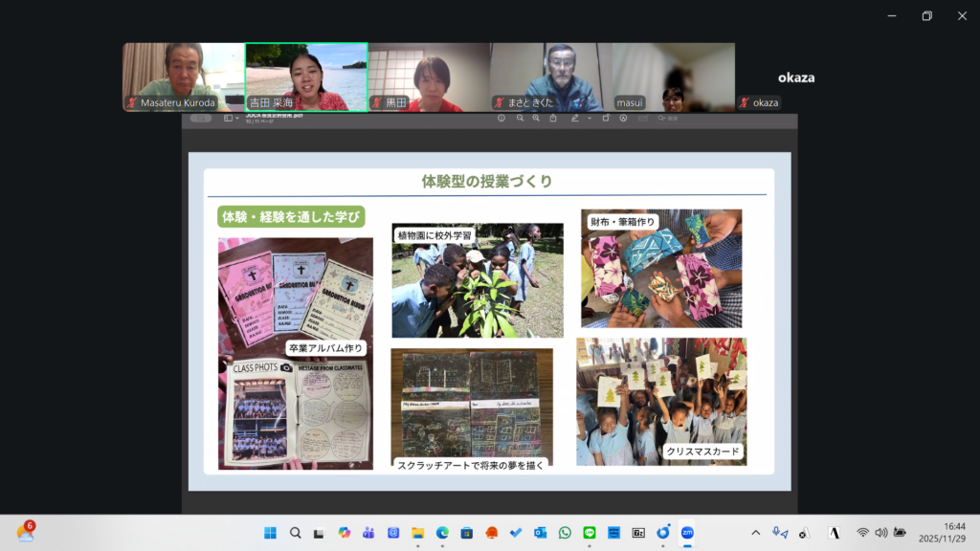This screenshot has width=980, height=551.
Task: Click the zoom in magnifier in PDF toolbar
Action: click(x=537, y=119)
